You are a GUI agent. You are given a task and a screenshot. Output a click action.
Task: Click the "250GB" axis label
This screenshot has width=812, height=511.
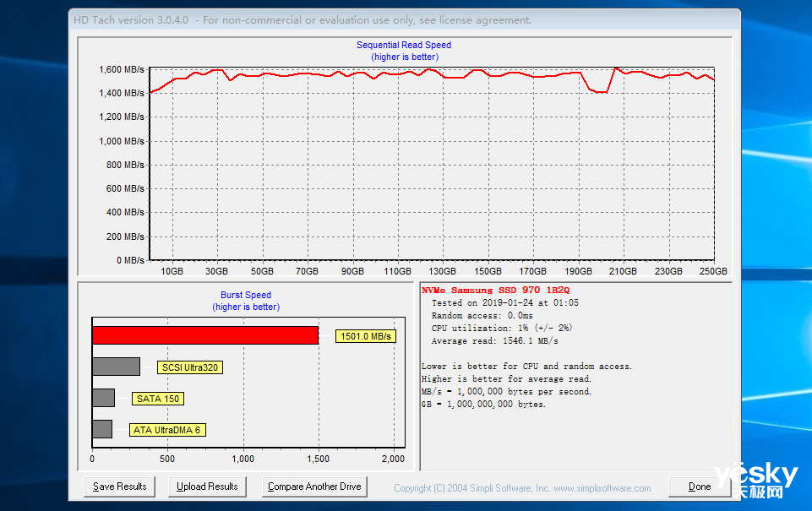[x=714, y=271]
